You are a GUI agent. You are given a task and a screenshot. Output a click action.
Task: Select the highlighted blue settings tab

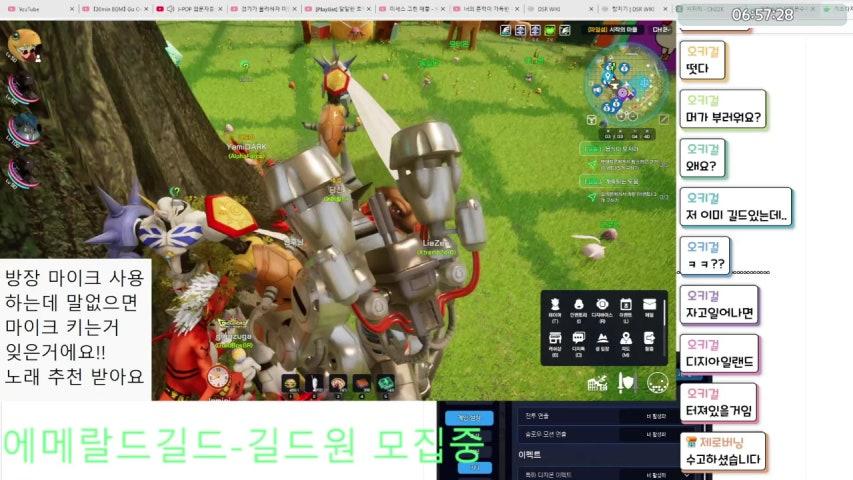pyautogui.click(x=469, y=418)
